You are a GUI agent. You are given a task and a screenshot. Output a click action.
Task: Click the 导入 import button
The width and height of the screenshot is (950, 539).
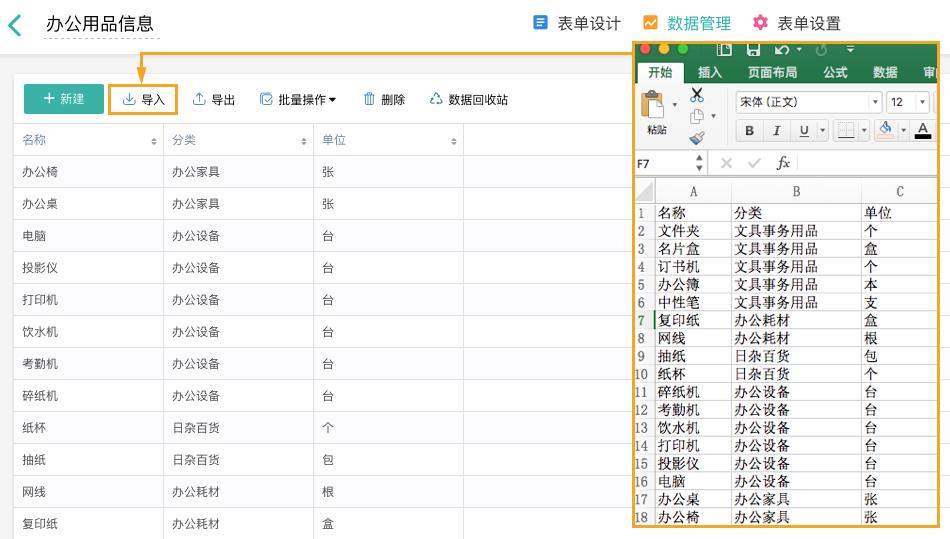pos(143,99)
